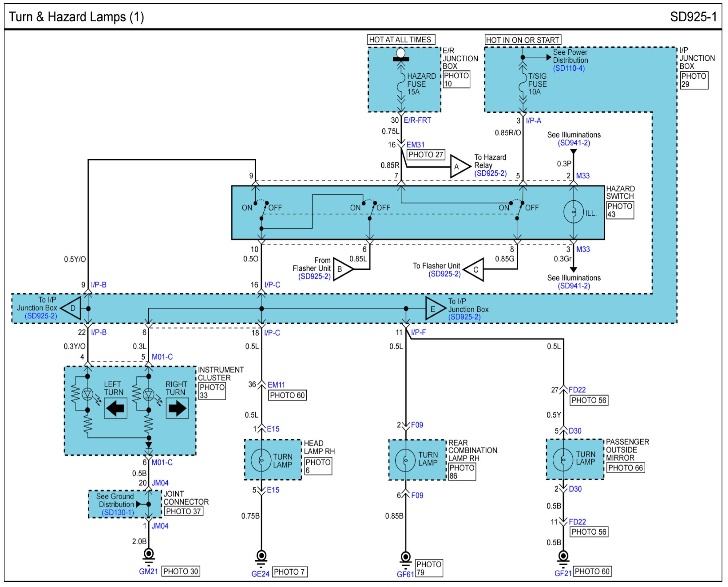This screenshot has height=587, width=728.
Task: Click the hazard switch ILL. lamp symbol
Action: (x=573, y=212)
